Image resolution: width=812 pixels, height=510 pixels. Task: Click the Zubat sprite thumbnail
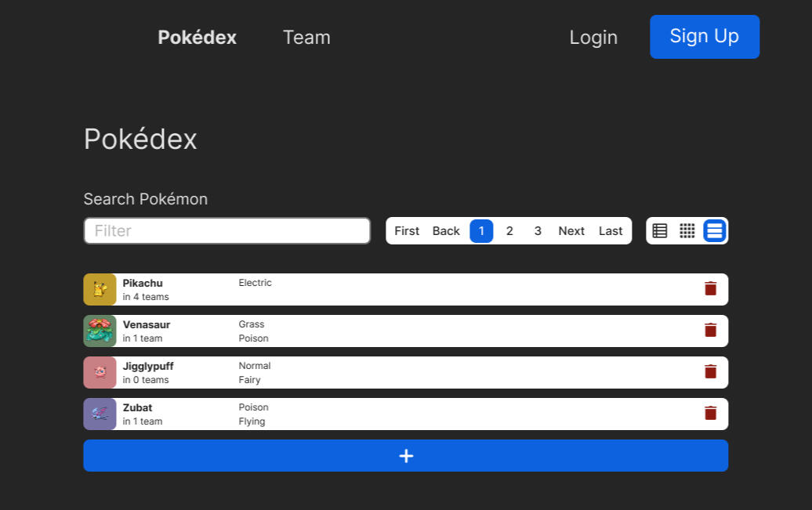tap(100, 414)
